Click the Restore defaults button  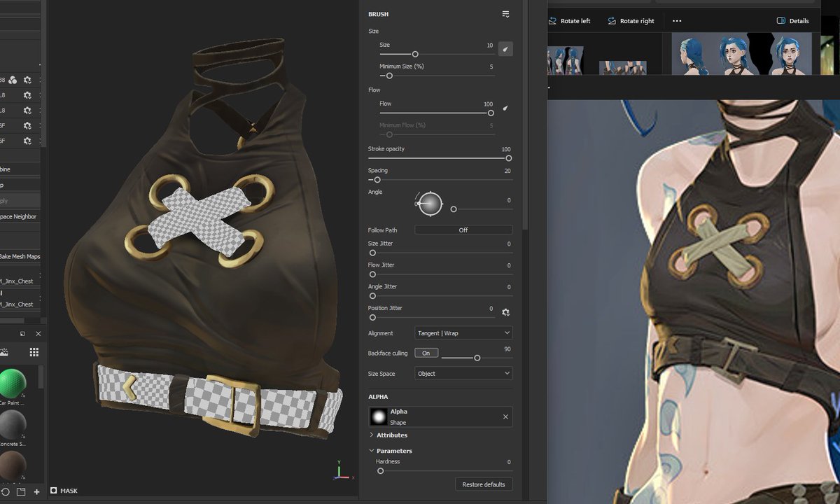[x=484, y=484]
